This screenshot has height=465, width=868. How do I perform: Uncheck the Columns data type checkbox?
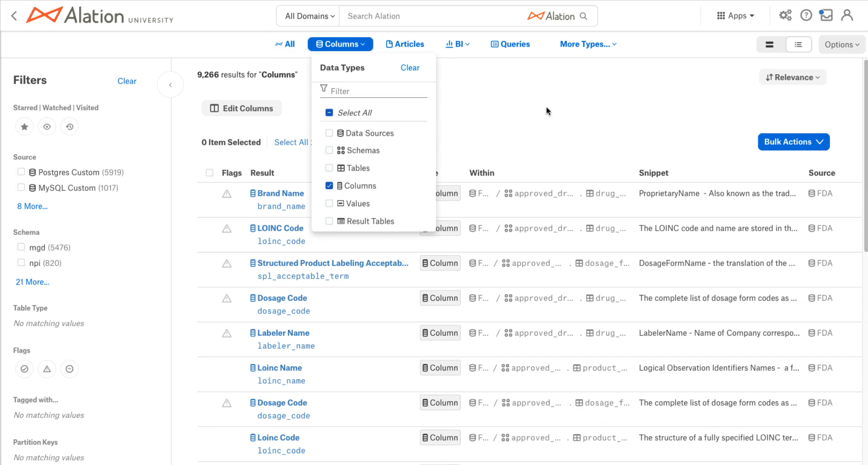[x=329, y=185]
